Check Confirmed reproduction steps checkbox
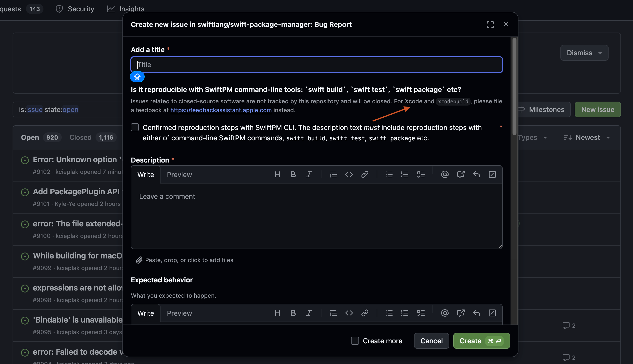633x364 pixels. click(x=135, y=127)
